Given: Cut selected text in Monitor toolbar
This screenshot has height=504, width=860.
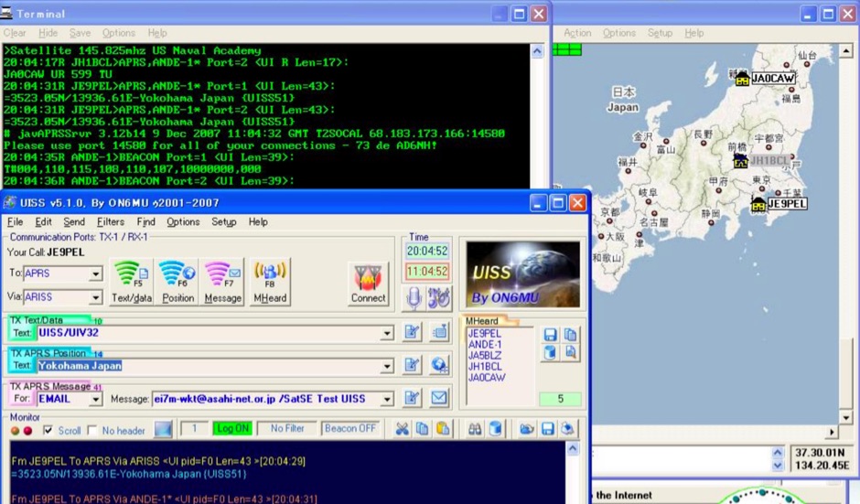Looking at the screenshot, I should pos(402,429).
